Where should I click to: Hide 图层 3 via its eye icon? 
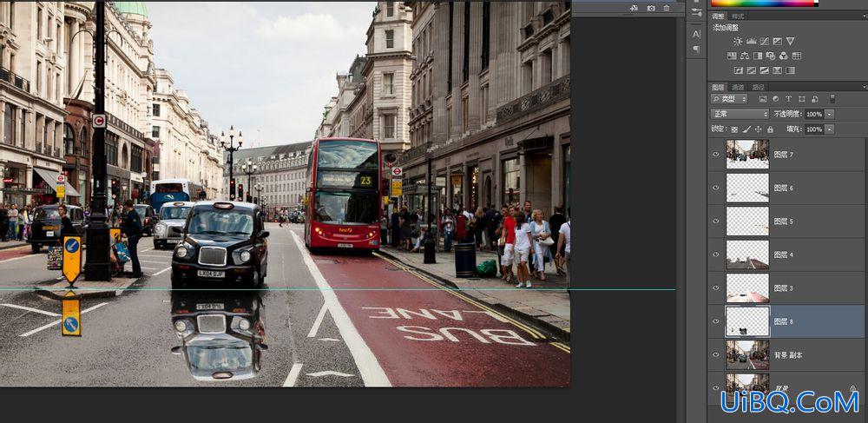click(716, 288)
